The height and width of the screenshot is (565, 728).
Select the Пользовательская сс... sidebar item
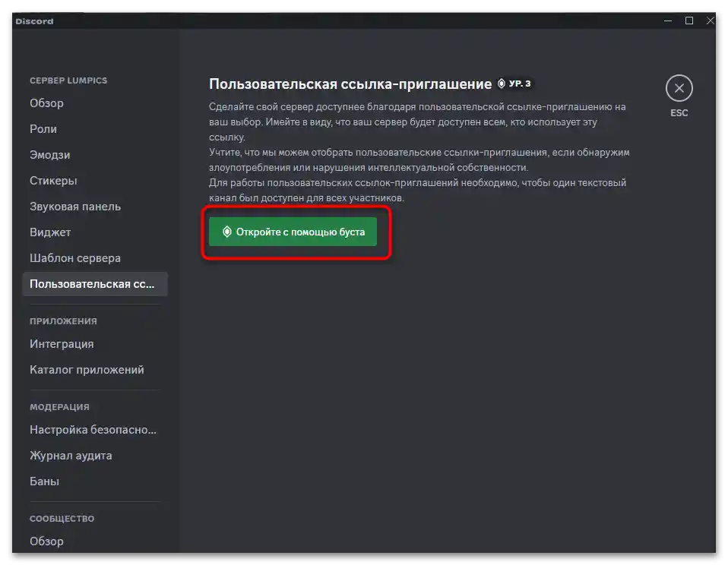pyautogui.click(x=95, y=284)
